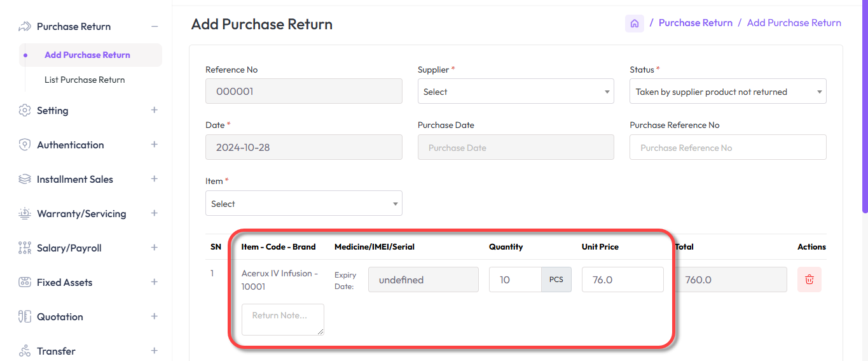Image resolution: width=868 pixels, height=361 pixels.
Task: Open the Supplier select dropdown
Action: coord(515,92)
